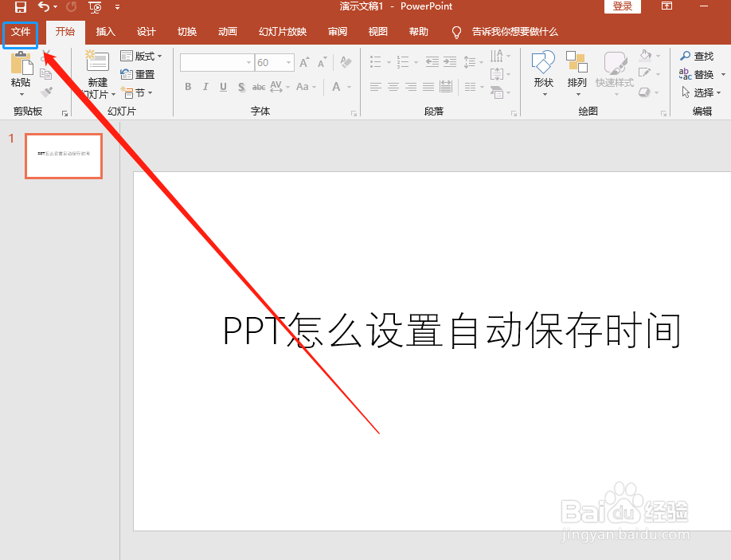This screenshot has width=731, height=560.
Task: Toggle numbered list formatting
Action: (x=405, y=61)
